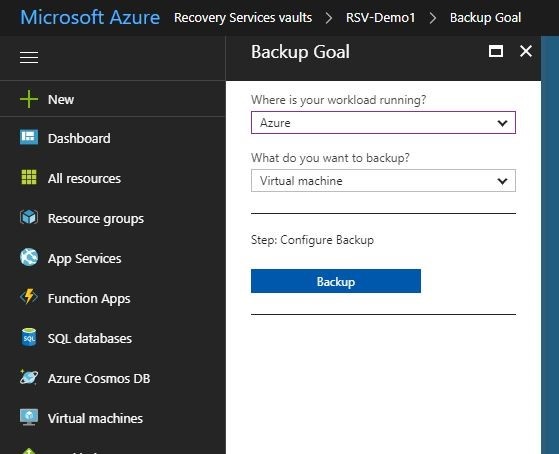Go to Recovery Services vaults breadcrumb

pyautogui.click(x=243, y=17)
